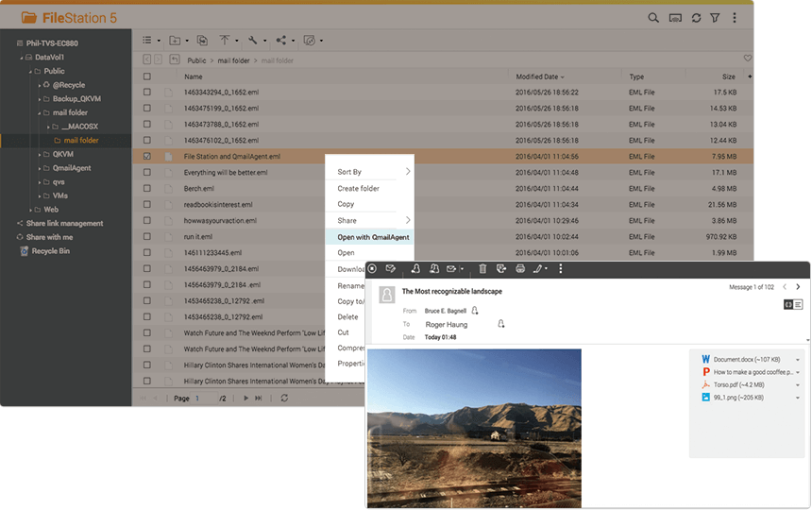812x510 pixels.
Task: Open the filter funnel icon
Action: (x=715, y=18)
